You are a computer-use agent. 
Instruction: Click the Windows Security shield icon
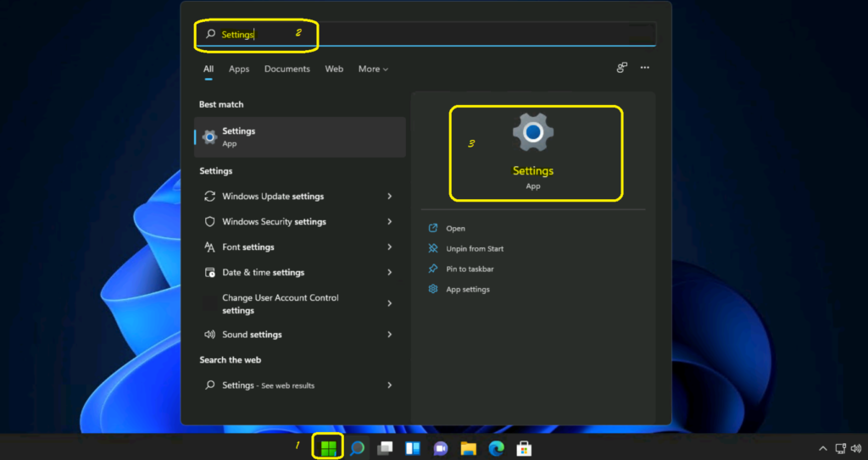tap(210, 222)
